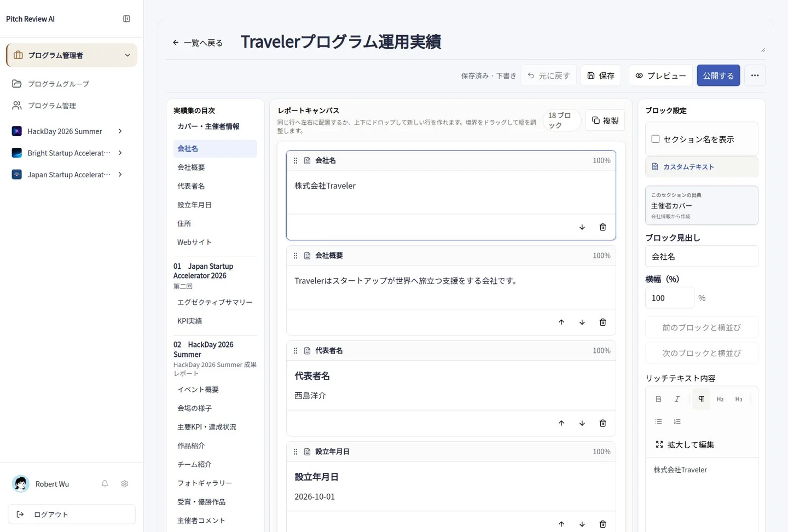The image size is (788, 532).
Task: Open notifications bell icon
Action: click(105, 484)
